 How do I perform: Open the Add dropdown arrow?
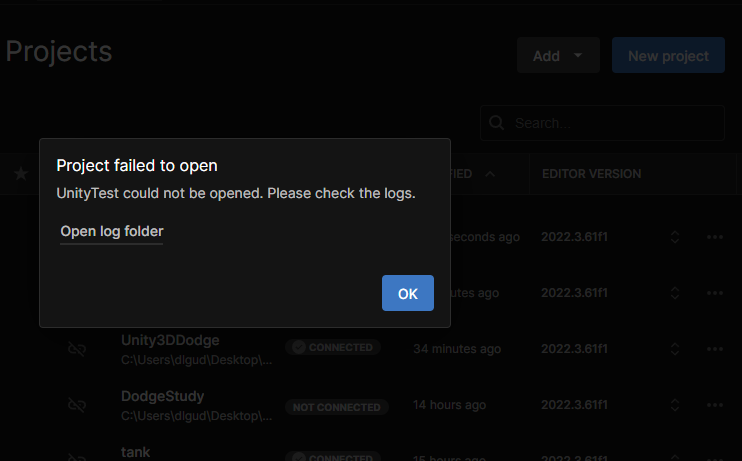tap(578, 55)
